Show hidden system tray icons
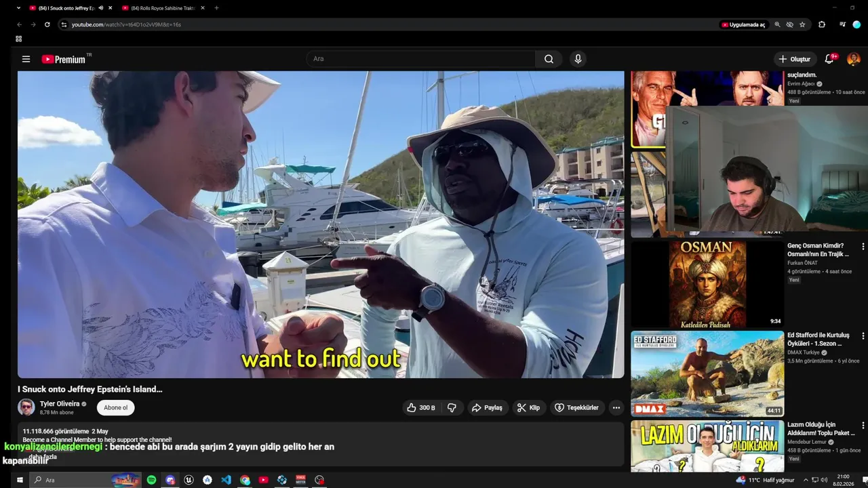This screenshot has width=868, height=488. (806, 480)
